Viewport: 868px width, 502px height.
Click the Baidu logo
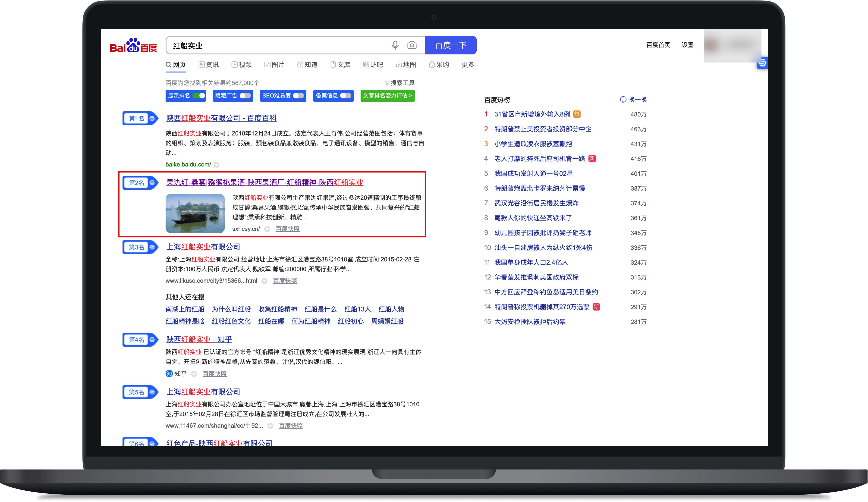133,45
